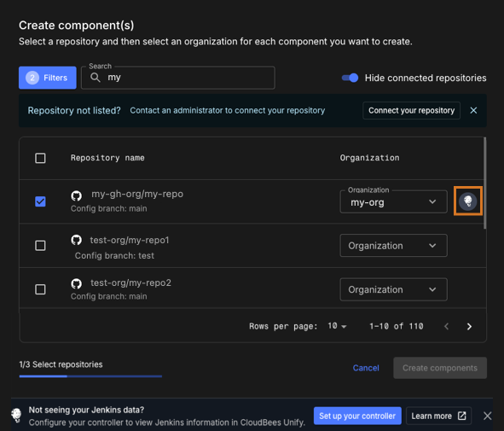504x431 pixels.
Task: Click the search magnifier icon
Action: pos(96,78)
